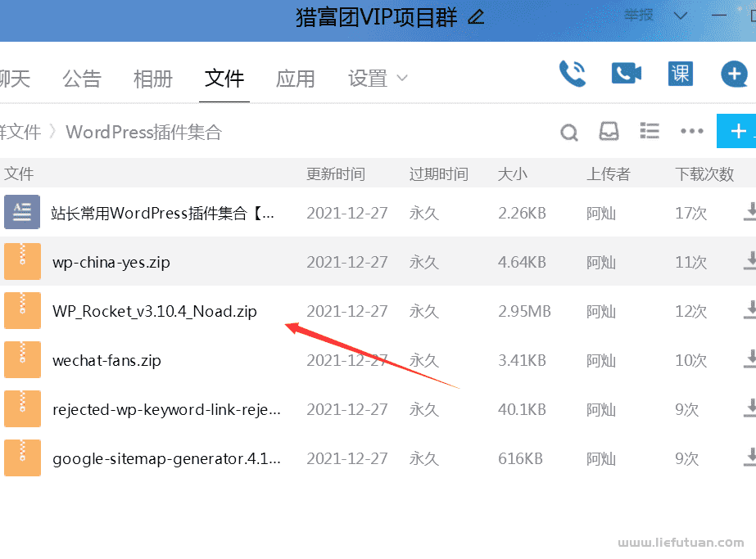The width and height of the screenshot is (756, 559).
Task: Sort by 上传者 column header
Action: (608, 174)
